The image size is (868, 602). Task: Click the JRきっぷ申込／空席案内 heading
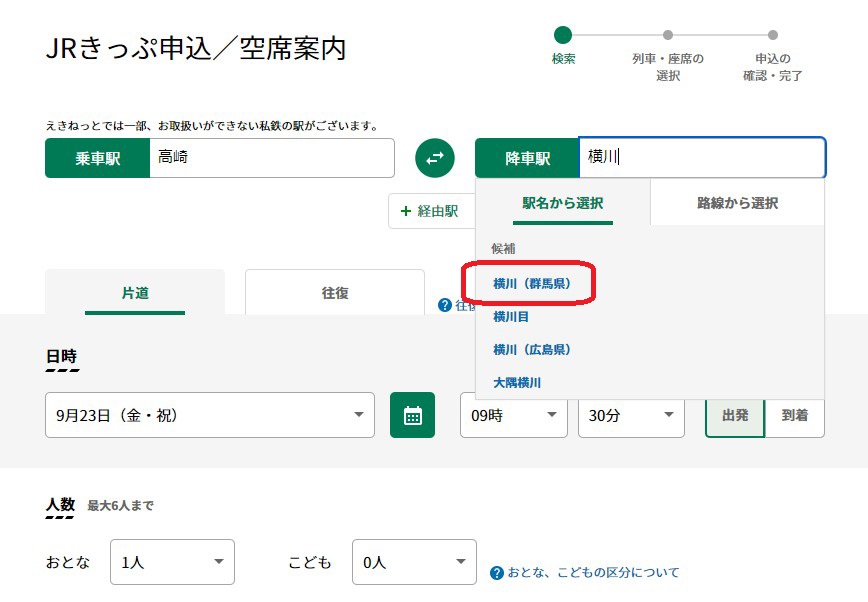click(196, 48)
